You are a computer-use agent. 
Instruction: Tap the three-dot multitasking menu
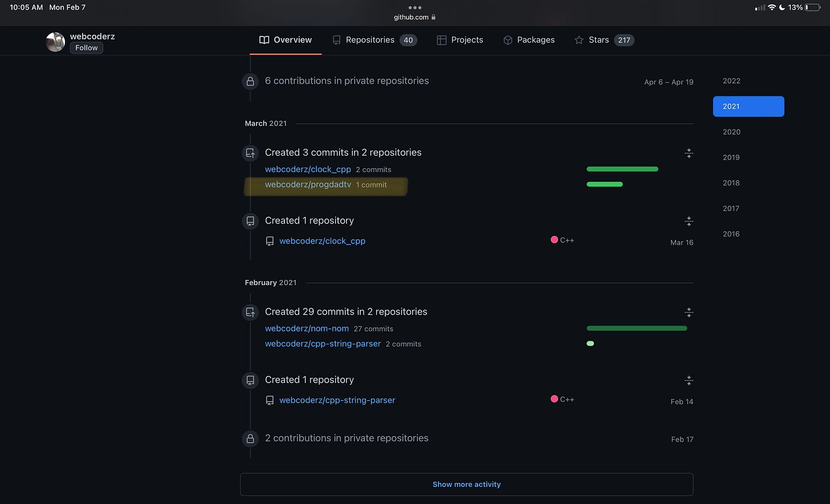pyautogui.click(x=415, y=7)
